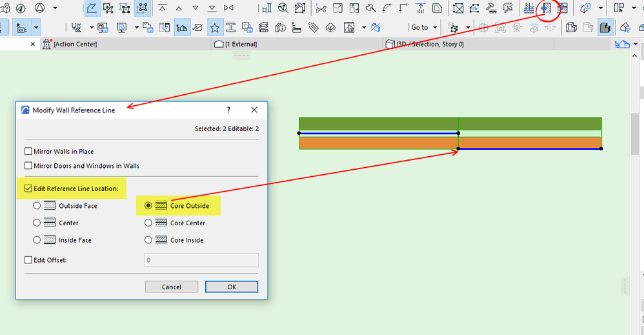Click the I-beam profile icon

(231, 28)
